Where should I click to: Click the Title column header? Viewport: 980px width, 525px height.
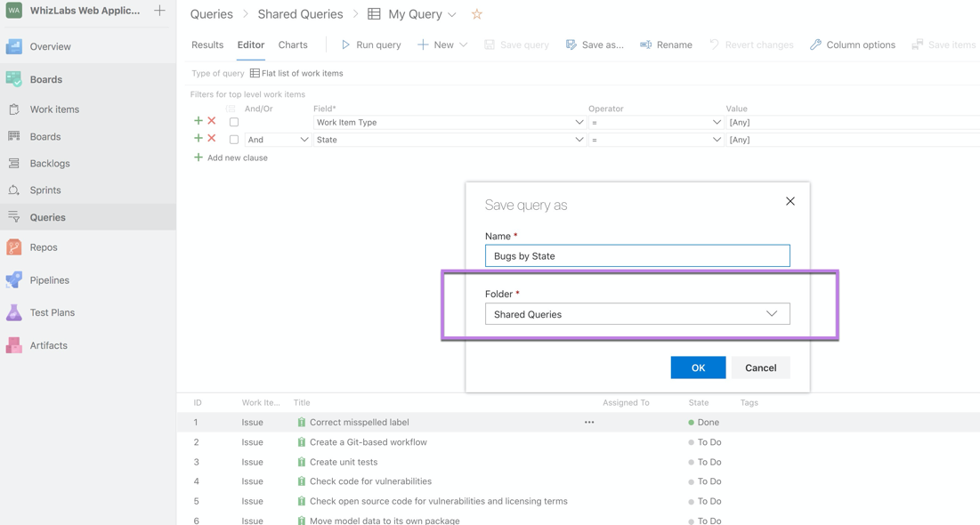point(302,402)
